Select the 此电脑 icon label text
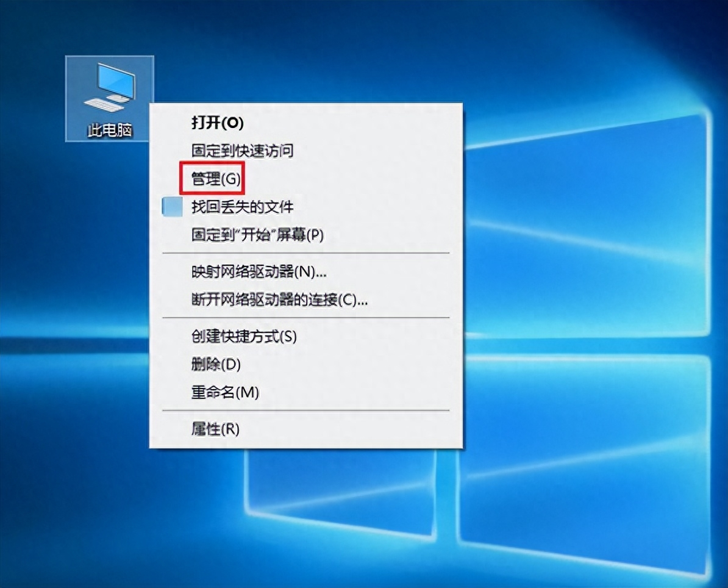This screenshot has height=588, width=728. pyautogui.click(x=110, y=131)
